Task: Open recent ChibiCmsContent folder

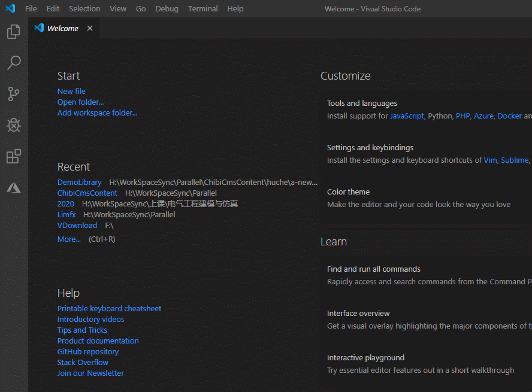Action: point(87,193)
